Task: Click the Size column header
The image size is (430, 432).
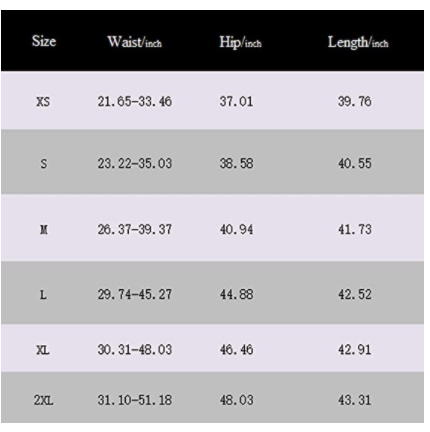Action: point(44,41)
